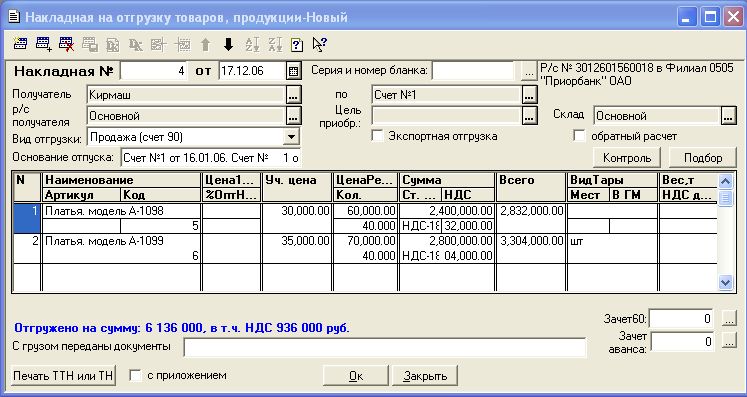This screenshot has height=397, width=747.
Task: Click table scrollbar up arrow
Action: (x=725, y=181)
